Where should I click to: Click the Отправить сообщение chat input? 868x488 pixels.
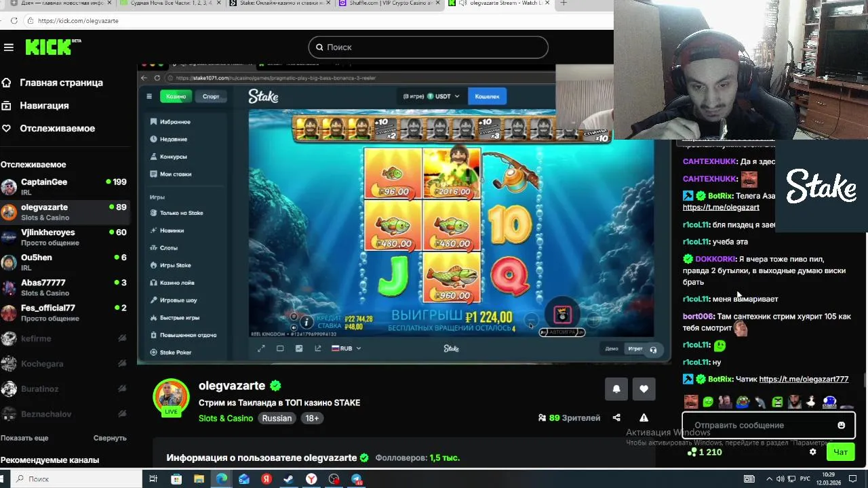(x=768, y=426)
